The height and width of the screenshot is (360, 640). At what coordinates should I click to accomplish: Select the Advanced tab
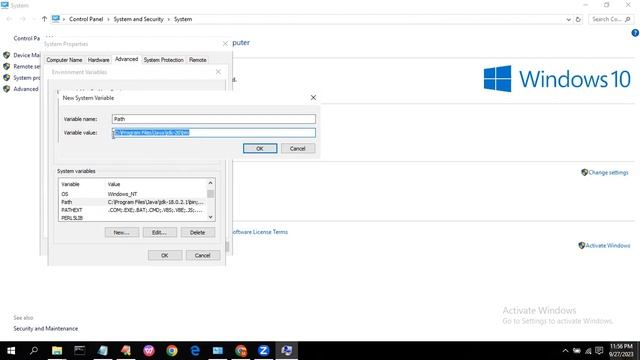pos(127,59)
